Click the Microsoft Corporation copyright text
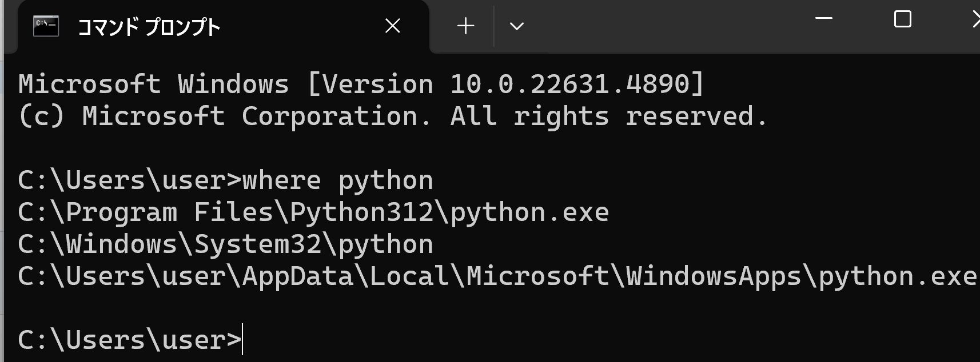980x362 pixels. 256,116
